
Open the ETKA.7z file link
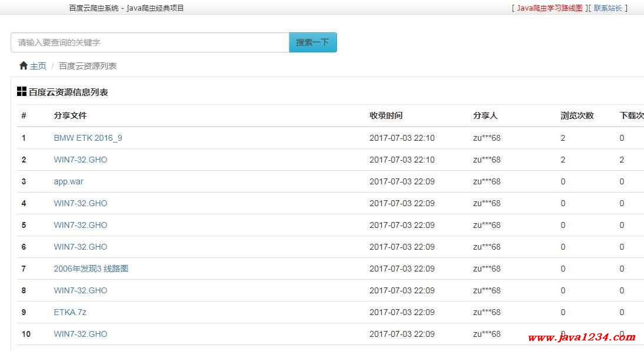(70, 312)
